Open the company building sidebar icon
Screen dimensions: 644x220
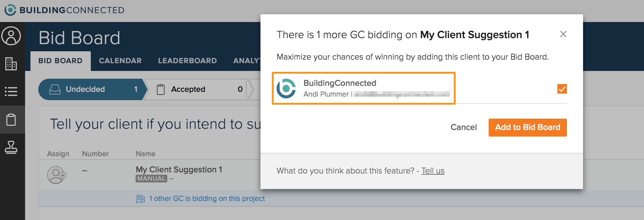11,63
